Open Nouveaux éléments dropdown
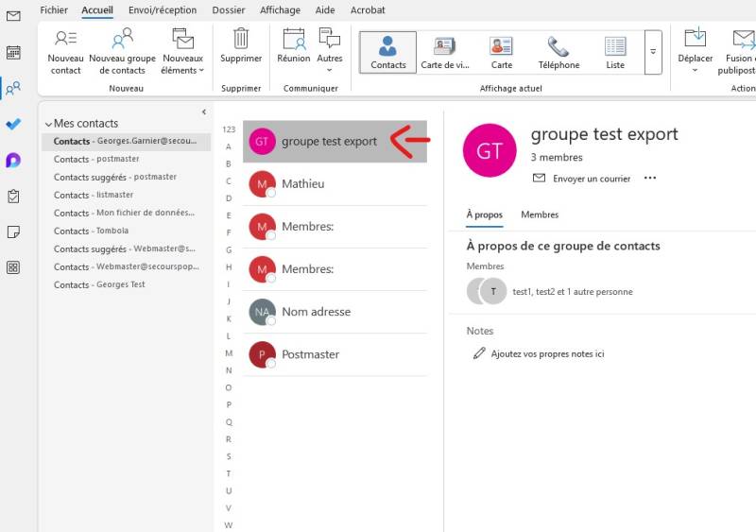 coord(182,51)
